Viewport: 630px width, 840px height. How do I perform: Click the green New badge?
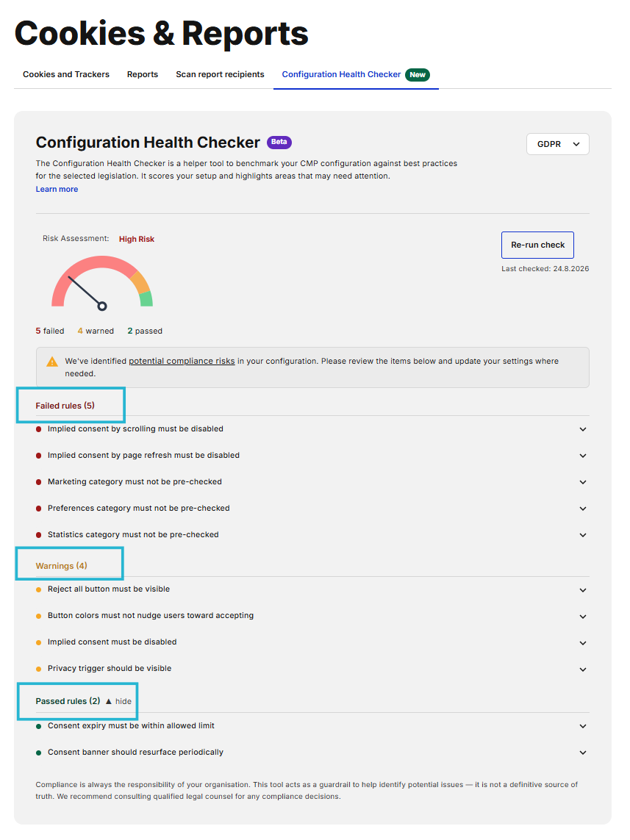coord(418,75)
